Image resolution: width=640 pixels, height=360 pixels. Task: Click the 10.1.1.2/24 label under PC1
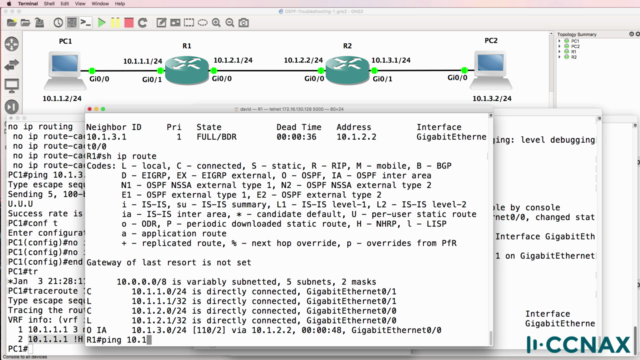coord(62,99)
